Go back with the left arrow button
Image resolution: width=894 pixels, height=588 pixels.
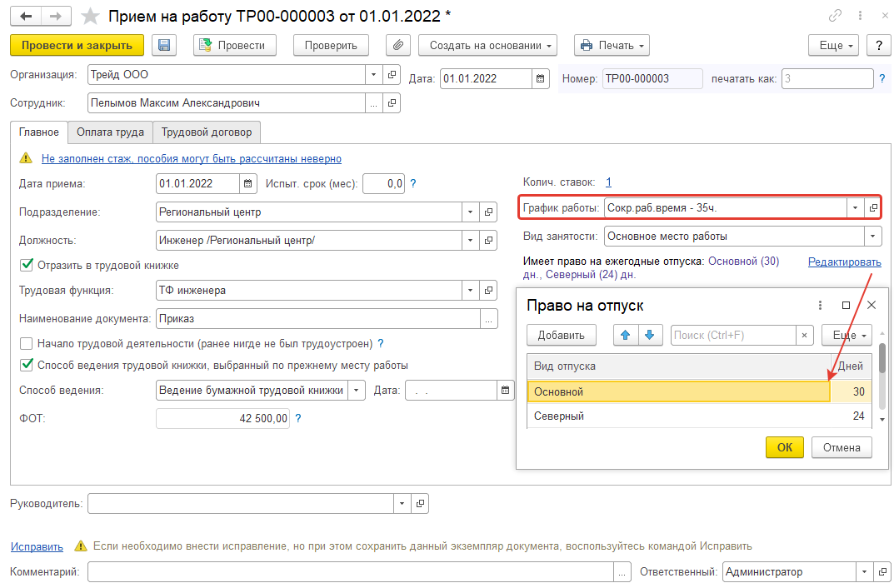coord(26,16)
